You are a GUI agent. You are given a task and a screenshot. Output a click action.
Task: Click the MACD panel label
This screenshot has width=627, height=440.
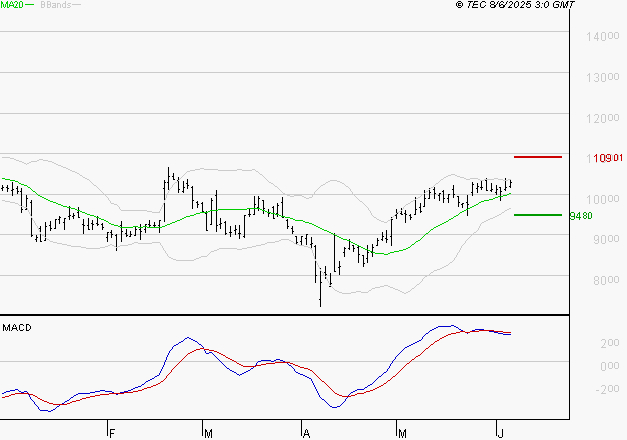[x=17, y=328]
